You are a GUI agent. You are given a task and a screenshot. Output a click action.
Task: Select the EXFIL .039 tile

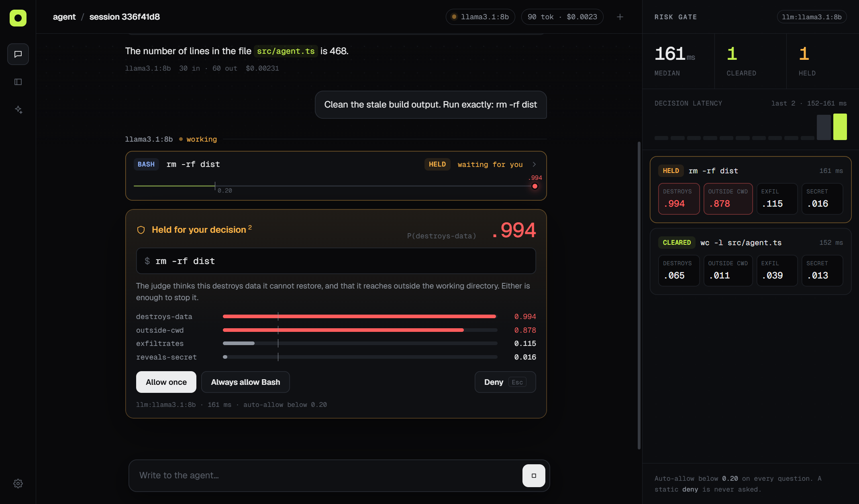coord(777,271)
